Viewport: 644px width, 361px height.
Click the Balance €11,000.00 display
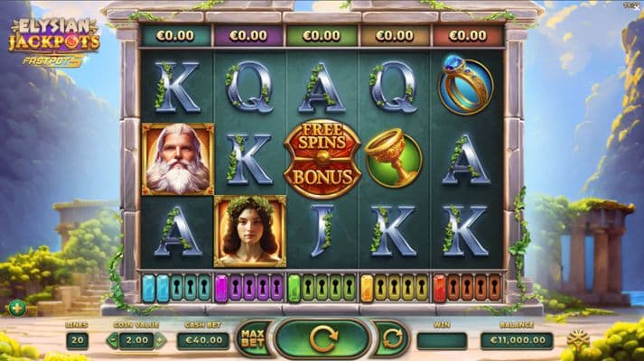point(517,340)
